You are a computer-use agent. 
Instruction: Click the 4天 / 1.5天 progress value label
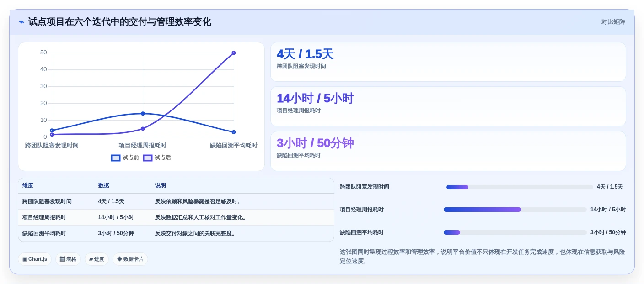click(x=610, y=187)
